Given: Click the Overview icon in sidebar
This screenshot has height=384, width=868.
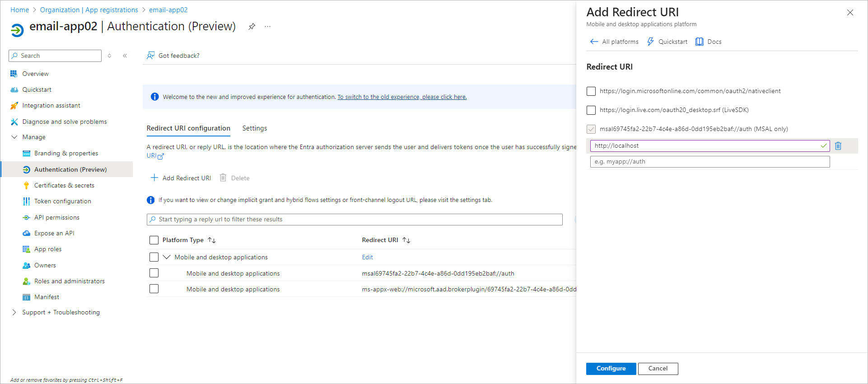Looking at the screenshot, I should click(14, 74).
